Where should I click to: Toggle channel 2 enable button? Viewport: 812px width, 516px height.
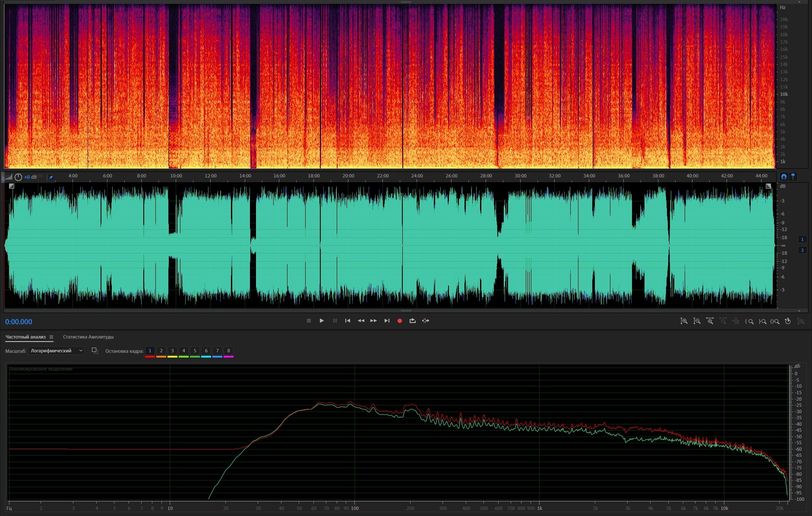[x=803, y=250]
